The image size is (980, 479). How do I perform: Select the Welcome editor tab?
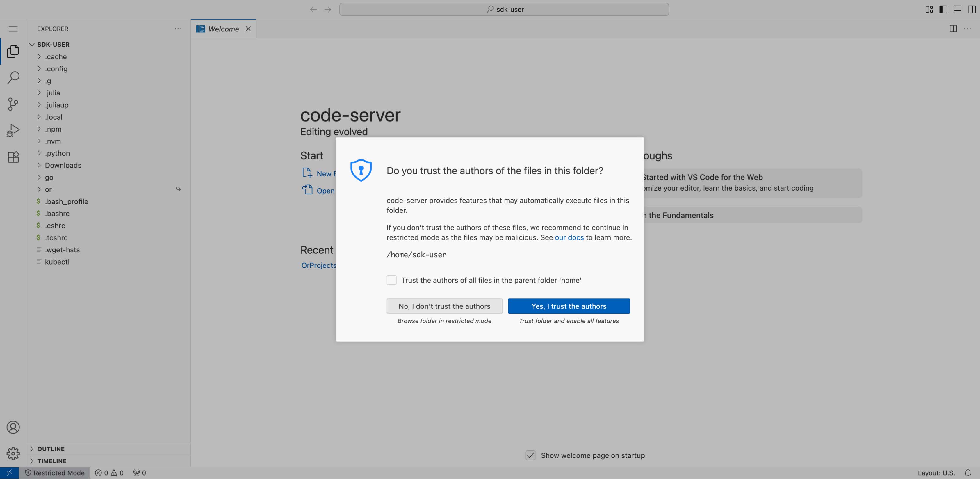[223, 29]
